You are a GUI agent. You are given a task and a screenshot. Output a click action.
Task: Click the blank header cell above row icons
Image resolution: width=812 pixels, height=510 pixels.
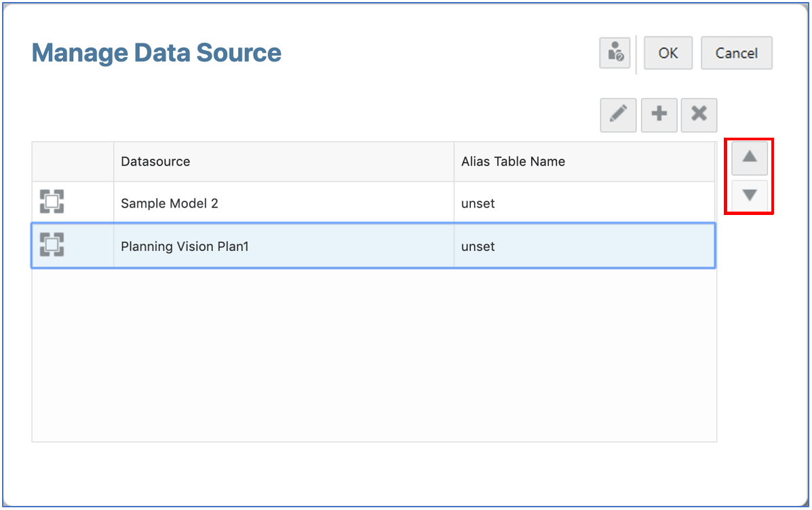click(73, 161)
